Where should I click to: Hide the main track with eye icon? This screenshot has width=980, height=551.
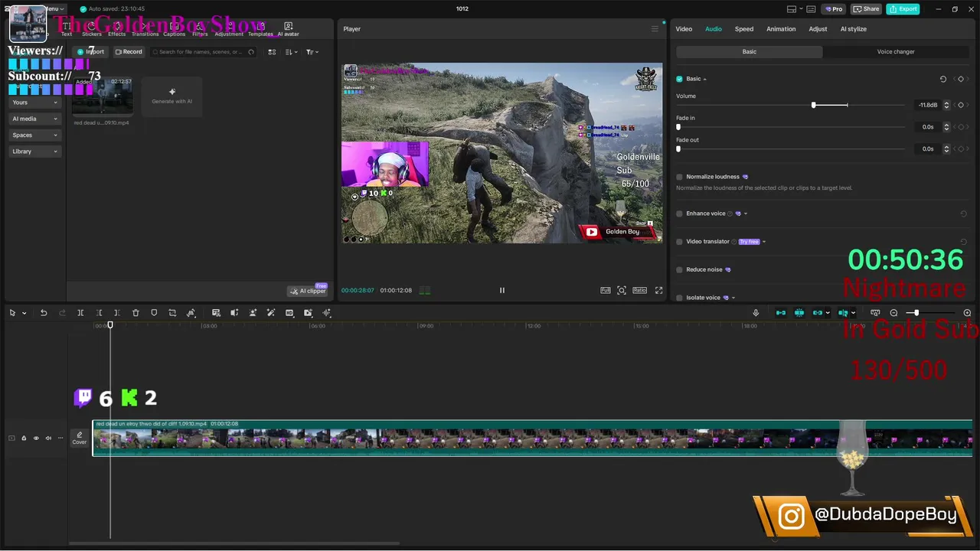coord(36,438)
